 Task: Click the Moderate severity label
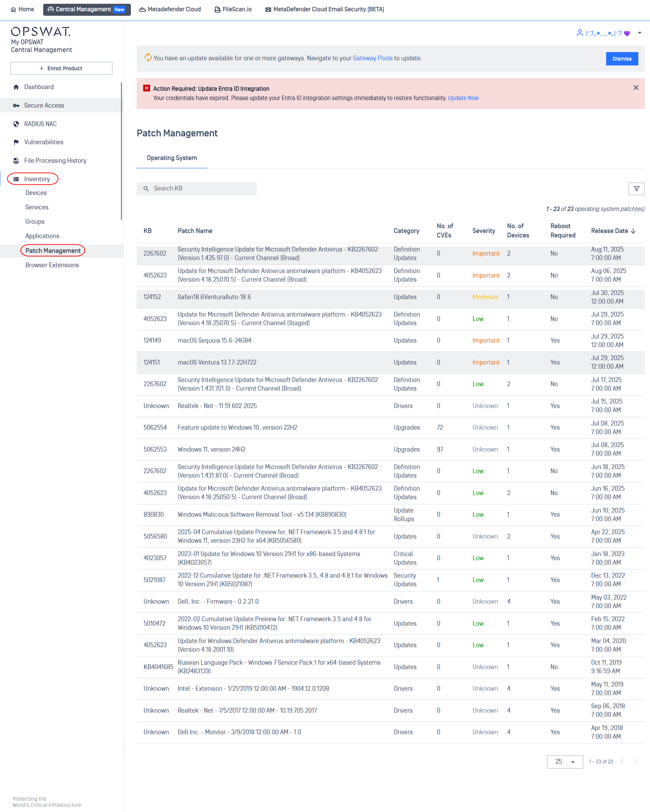(x=485, y=297)
